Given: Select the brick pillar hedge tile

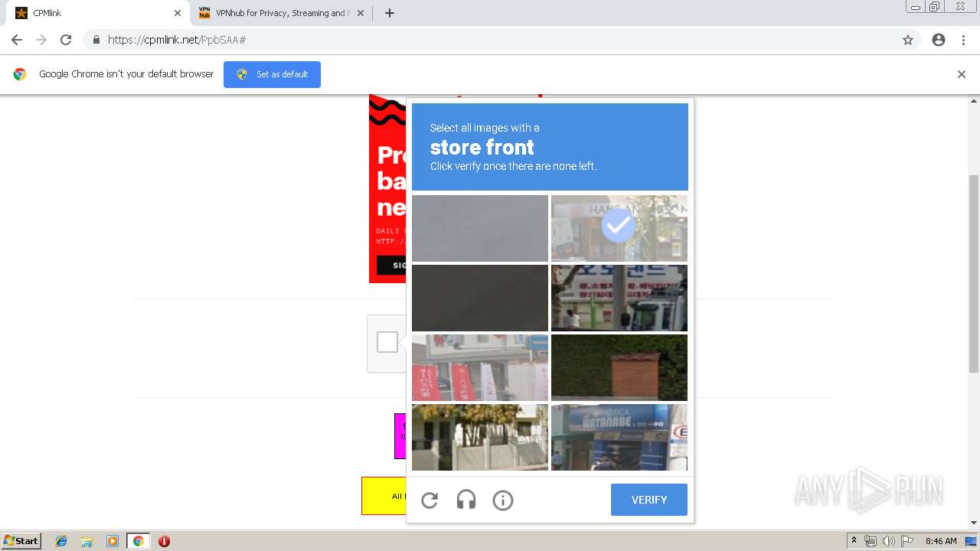Looking at the screenshot, I should pos(619,367).
